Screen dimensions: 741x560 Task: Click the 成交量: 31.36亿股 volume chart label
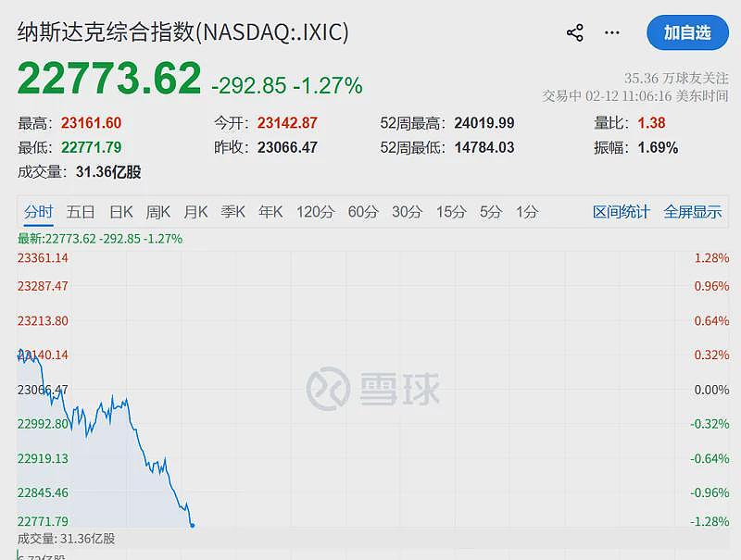point(66,539)
